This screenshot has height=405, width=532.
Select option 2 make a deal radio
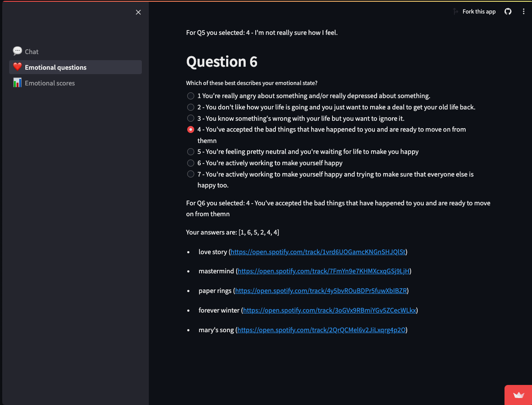pos(191,107)
